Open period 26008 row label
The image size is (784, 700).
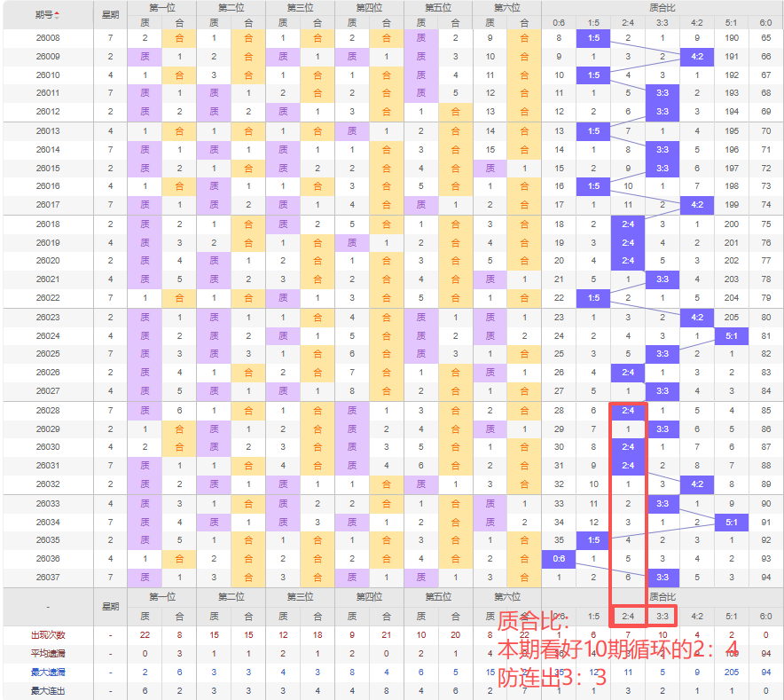[48, 38]
